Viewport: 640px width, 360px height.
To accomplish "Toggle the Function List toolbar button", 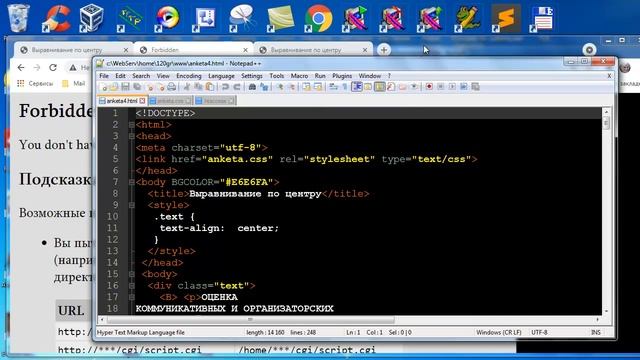I will pyautogui.click(x=391, y=87).
